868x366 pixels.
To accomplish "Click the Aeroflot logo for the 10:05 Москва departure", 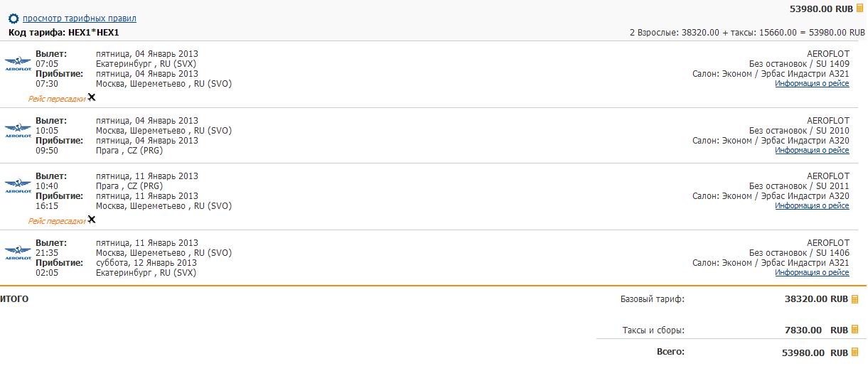I will (x=18, y=131).
